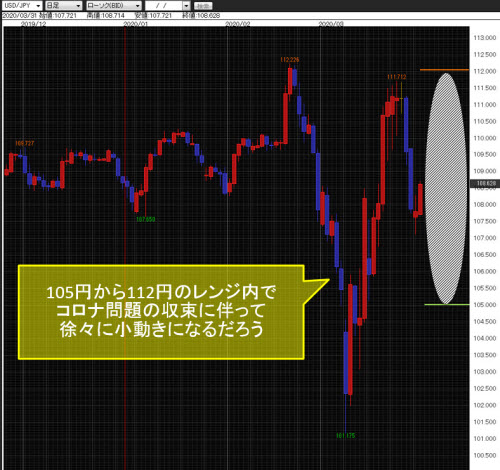Open the USD/JPY currency pair dropdown
The height and width of the screenshot is (470, 500).
(x=22, y=6)
